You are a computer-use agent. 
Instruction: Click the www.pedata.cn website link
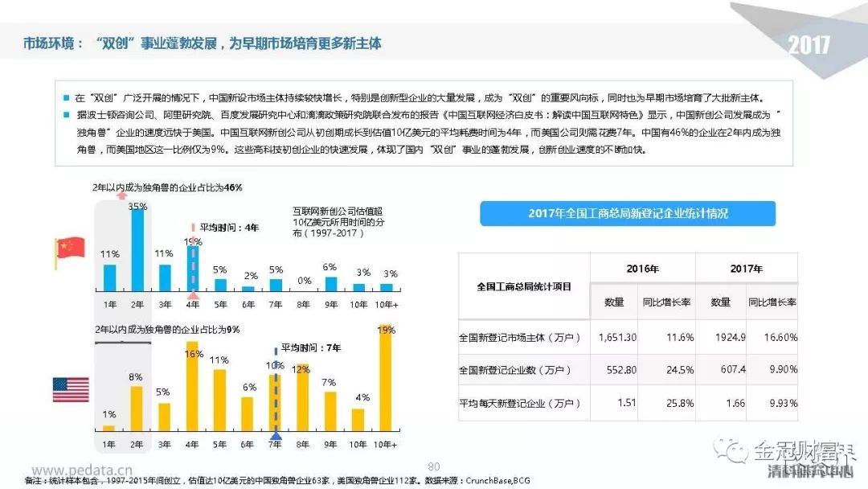[82, 471]
